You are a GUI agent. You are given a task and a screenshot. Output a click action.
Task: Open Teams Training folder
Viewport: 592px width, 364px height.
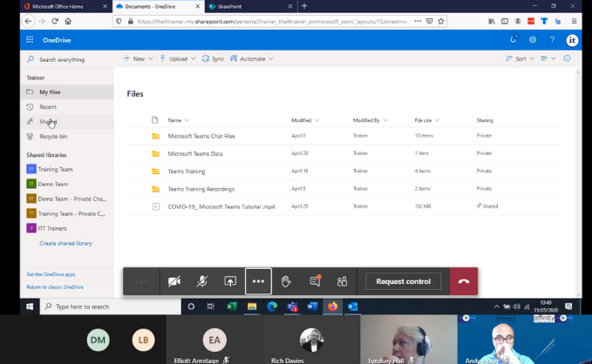pos(187,172)
